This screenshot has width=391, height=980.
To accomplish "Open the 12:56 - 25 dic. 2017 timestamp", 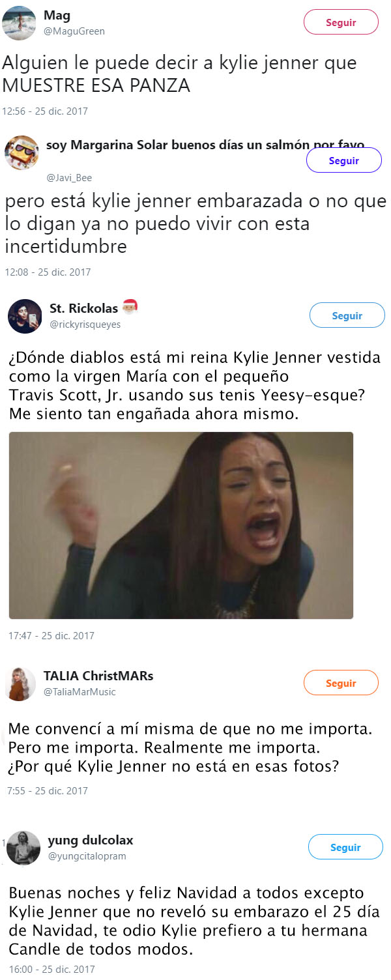I will click(45, 111).
